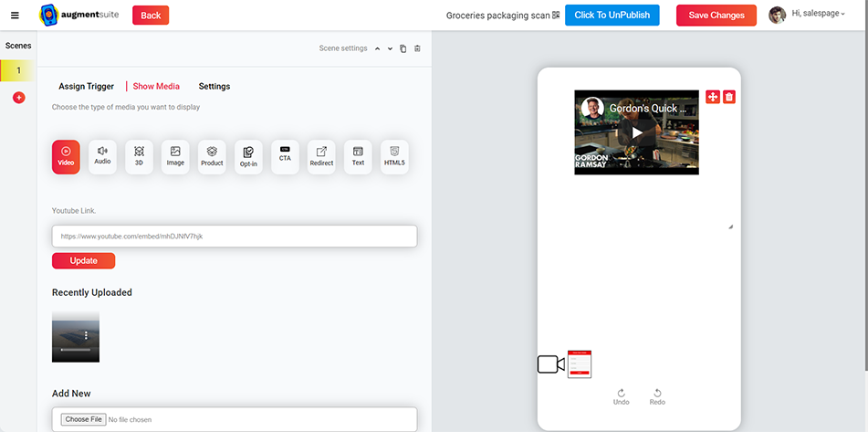Open the three-dot menu on uploaded thumbnail

(x=87, y=335)
